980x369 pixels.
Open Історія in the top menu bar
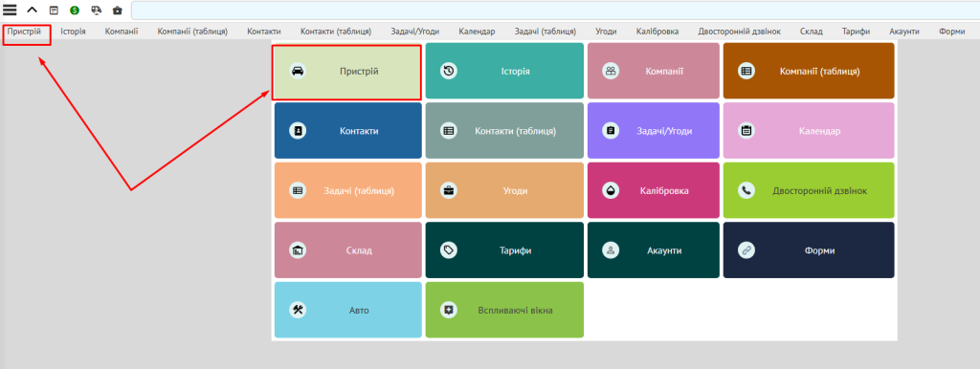point(73,32)
